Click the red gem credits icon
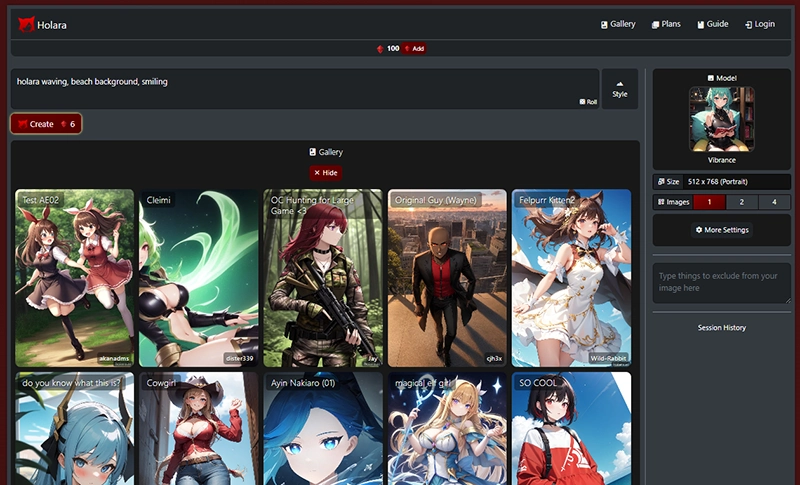 [x=380, y=49]
